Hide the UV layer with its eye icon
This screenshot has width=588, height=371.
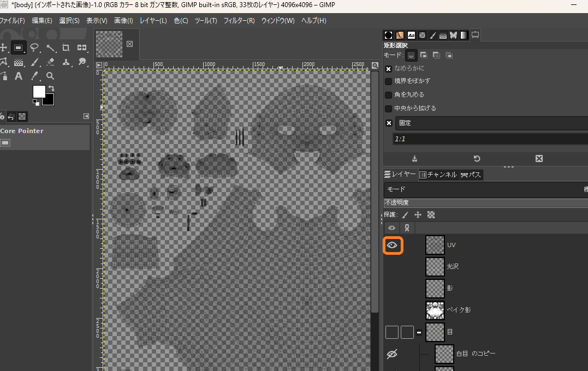tap(392, 246)
